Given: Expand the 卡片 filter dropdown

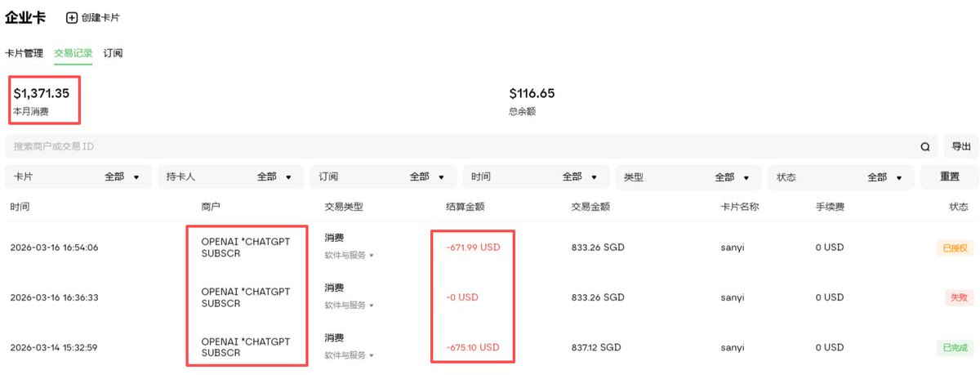Looking at the screenshot, I should tap(78, 176).
